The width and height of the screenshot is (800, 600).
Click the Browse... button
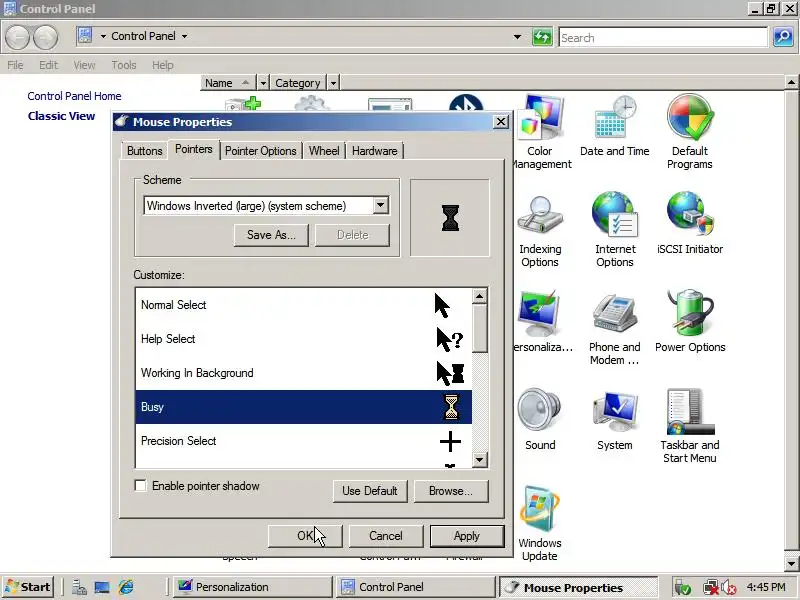pos(451,491)
